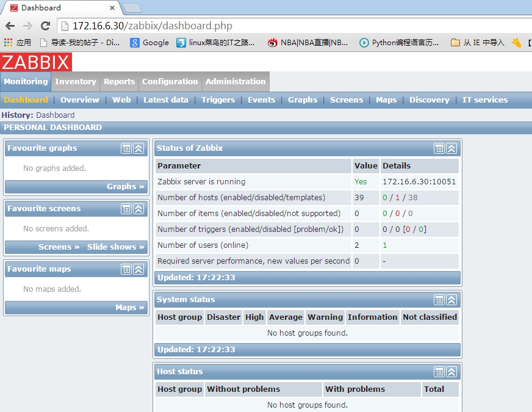Open Favourite graphs widget menu icon
Image resolution: width=532 pixels, height=412 pixels.
click(x=126, y=148)
